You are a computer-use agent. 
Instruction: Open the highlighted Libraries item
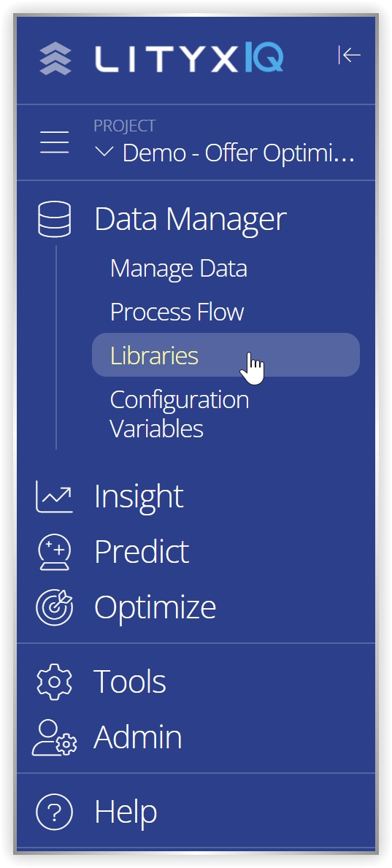(226, 355)
